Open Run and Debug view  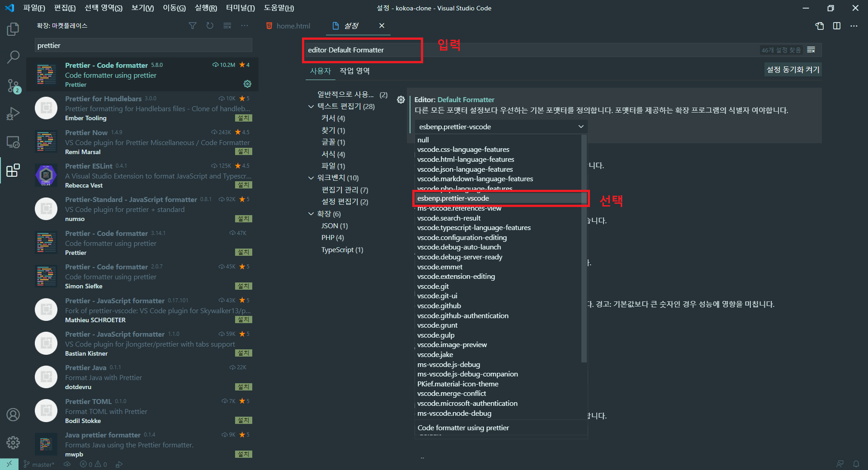click(x=13, y=113)
